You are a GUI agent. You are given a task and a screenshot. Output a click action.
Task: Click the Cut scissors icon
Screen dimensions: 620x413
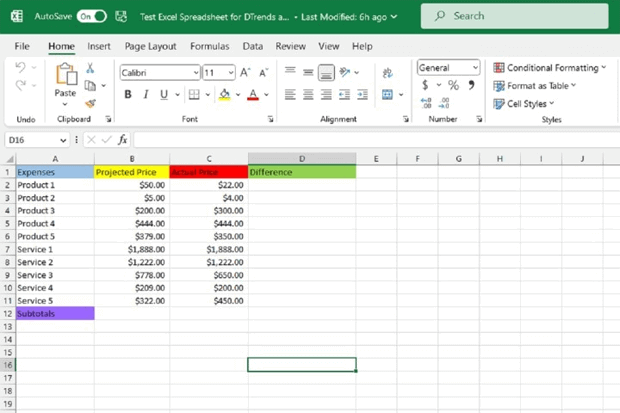coord(90,68)
